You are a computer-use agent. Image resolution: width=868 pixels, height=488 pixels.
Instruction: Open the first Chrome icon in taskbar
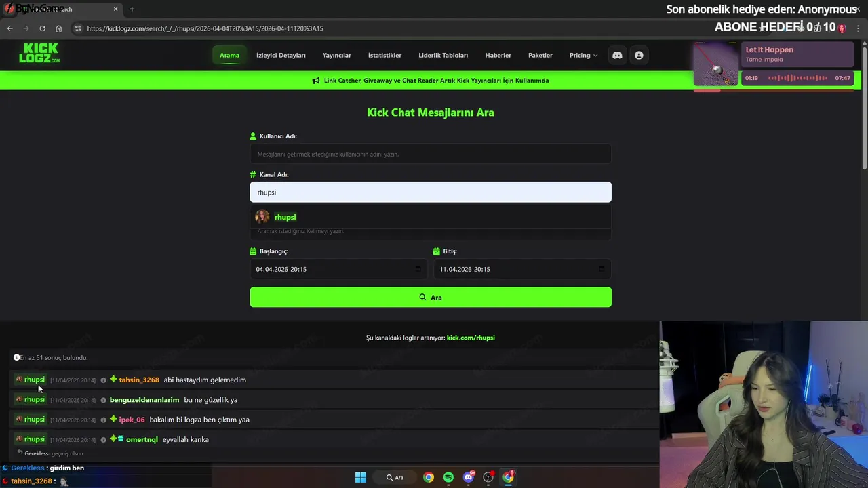(x=429, y=477)
